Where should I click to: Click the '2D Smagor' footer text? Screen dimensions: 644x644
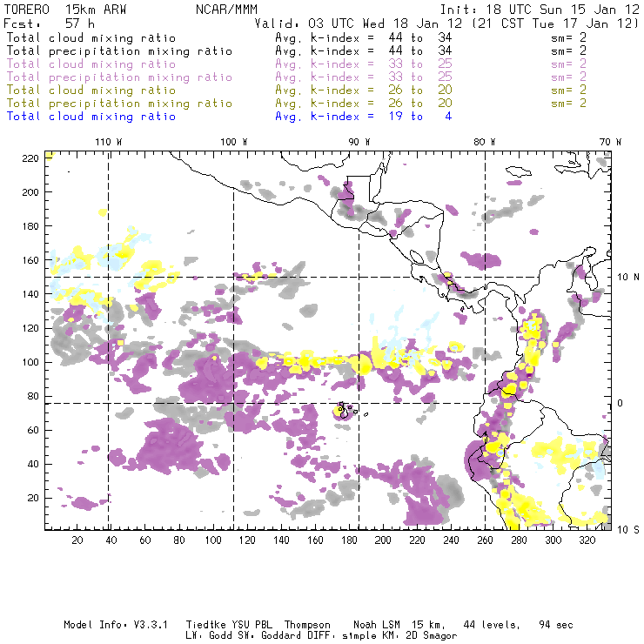[432, 636]
